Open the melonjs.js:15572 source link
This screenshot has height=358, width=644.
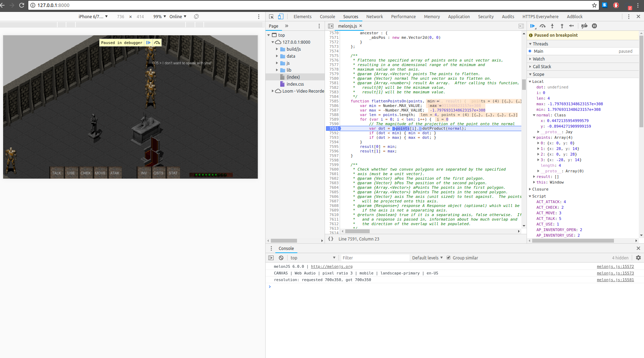[x=615, y=266]
